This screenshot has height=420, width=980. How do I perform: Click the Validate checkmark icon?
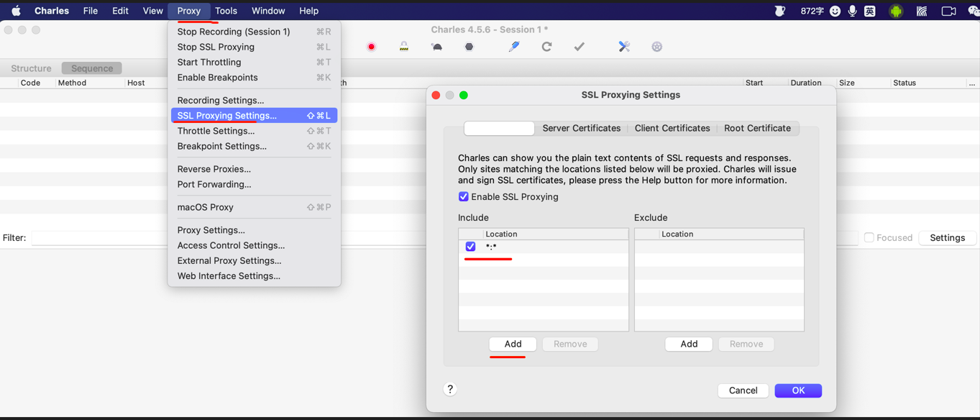pyautogui.click(x=580, y=47)
